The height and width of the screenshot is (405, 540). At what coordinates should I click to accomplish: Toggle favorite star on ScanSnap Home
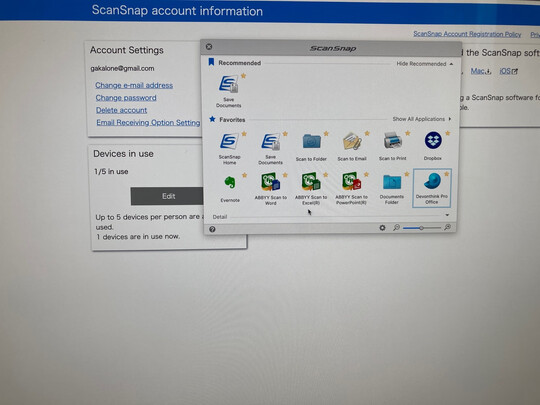click(x=244, y=134)
